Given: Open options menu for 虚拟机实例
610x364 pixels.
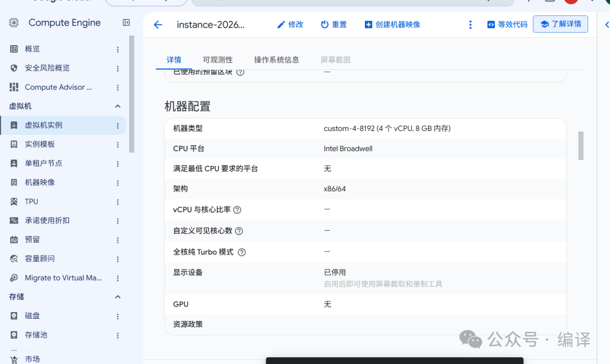Looking at the screenshot, I should click(118, 126).
